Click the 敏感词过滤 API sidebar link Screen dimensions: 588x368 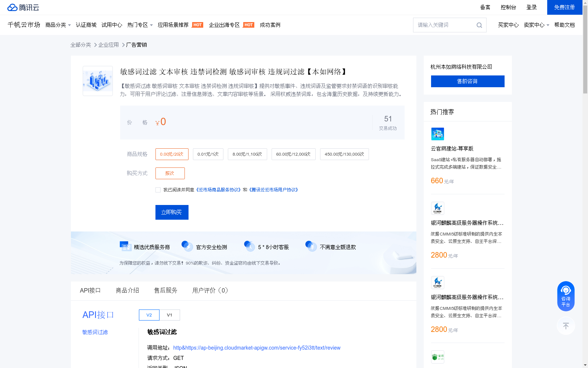pos(95,332)
